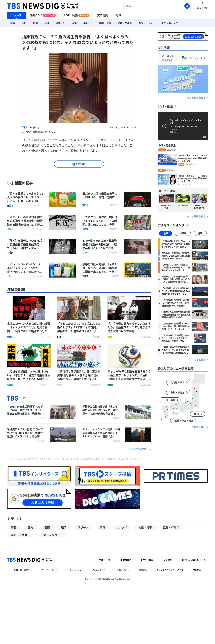Click the TBS logo beside TBSテレビ under the main photo

tap(24, 128)
